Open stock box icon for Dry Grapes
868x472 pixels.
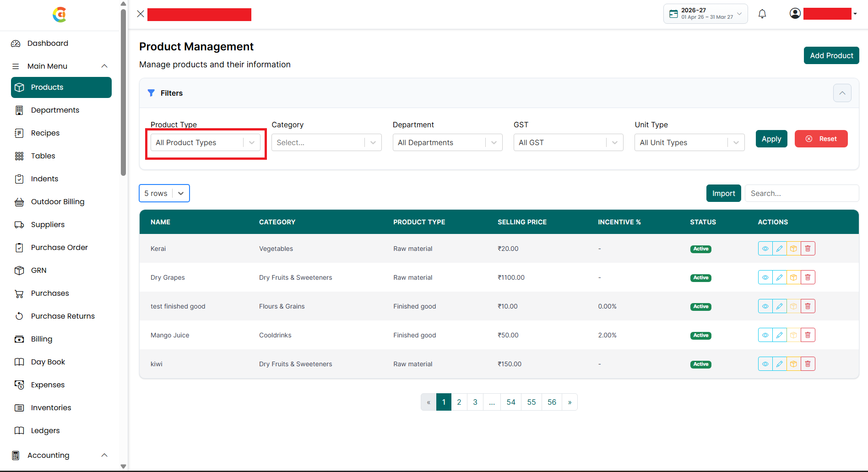(x=793, y=277)
